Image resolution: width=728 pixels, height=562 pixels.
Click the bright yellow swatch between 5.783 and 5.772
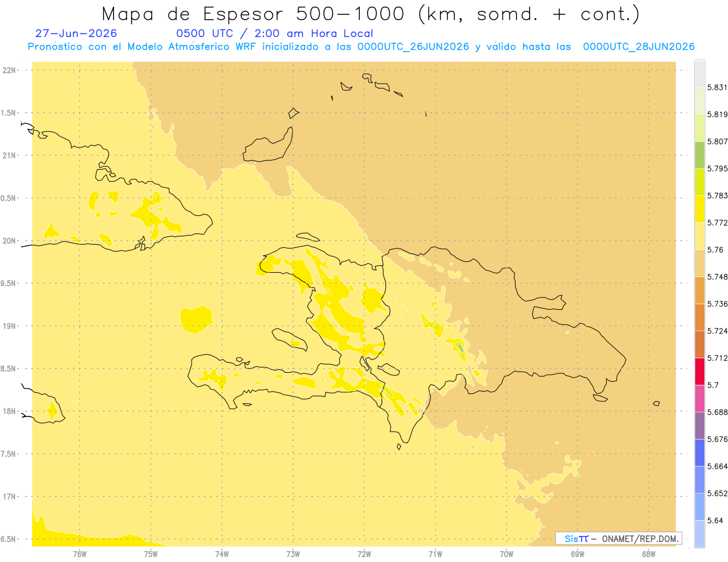click(699, 209)
